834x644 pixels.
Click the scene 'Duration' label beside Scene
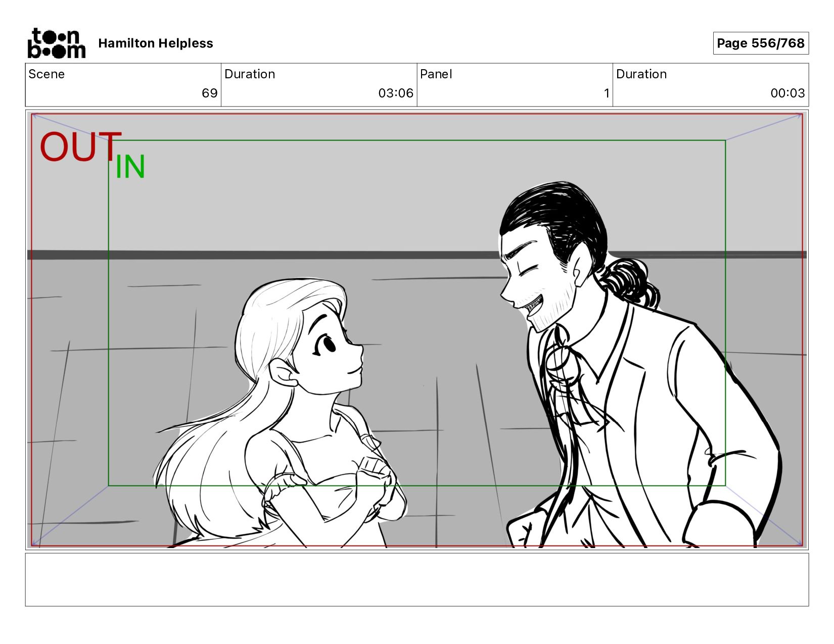pyautogui.click(x=250, y=74)
